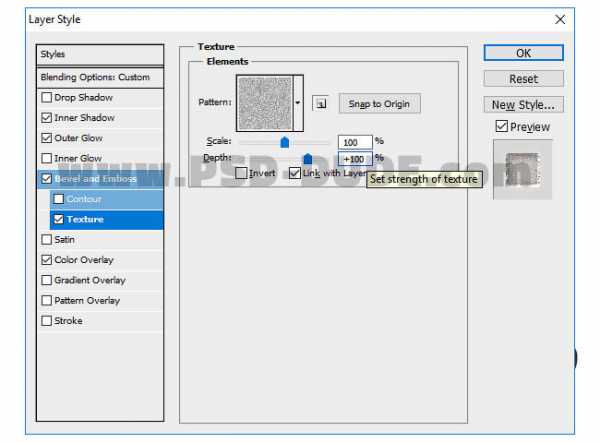Enable the Invert checkbox
The width and height of the screenshot is (600, 443).
click(241, 173)
